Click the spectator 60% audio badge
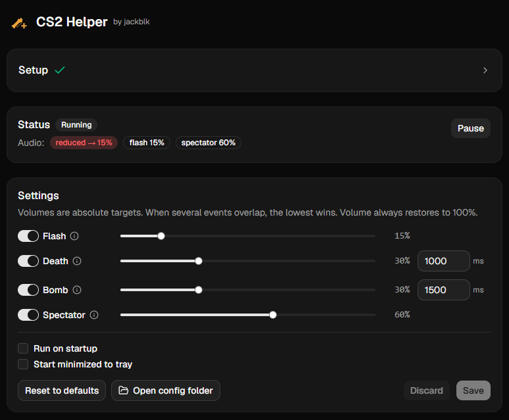The height and width of the screenshot is (420, 509). tap(208, 143)
